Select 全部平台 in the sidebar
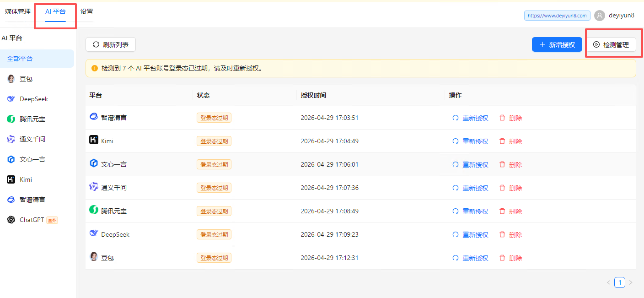 click(37, 59)
